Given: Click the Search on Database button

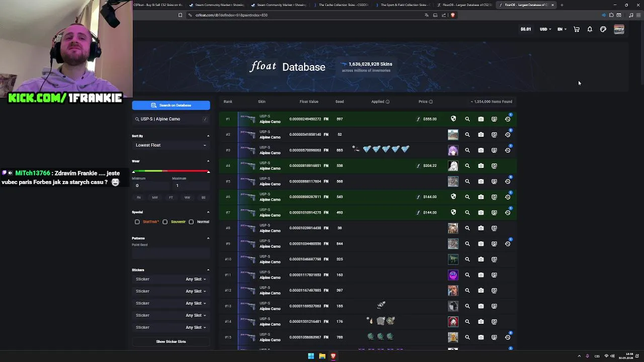Looking at the screenshot, I should (171, 106).
